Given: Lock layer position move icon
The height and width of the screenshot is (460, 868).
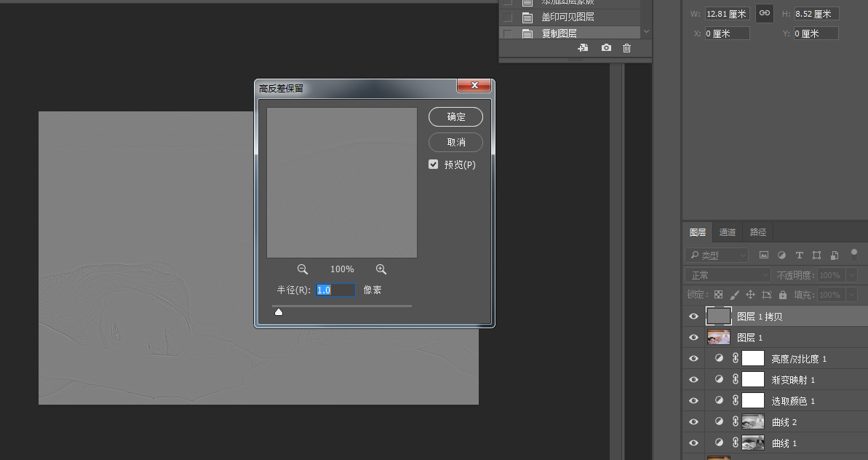Looking at the screenshot, I should [x=751, y=295].
